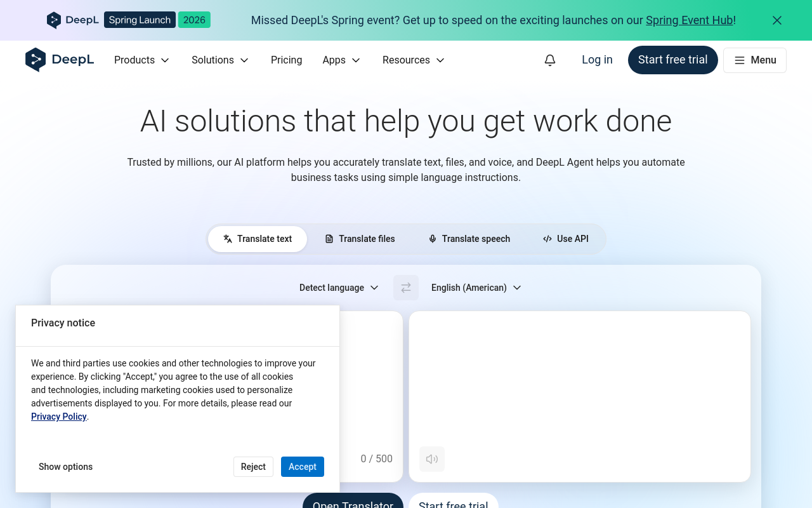Click the 0 / 500 character counter
The height and width of the screenshot is (508, 812).
(377, 459)
